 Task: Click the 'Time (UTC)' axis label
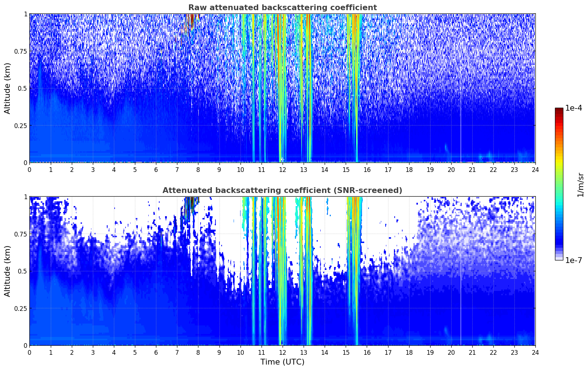(282, 362)
